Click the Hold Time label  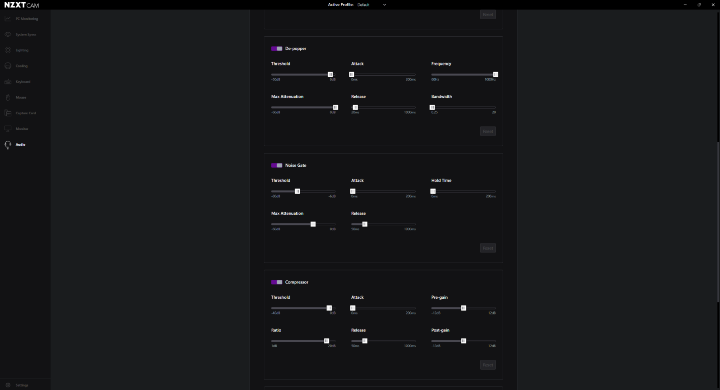coord(441,181)
